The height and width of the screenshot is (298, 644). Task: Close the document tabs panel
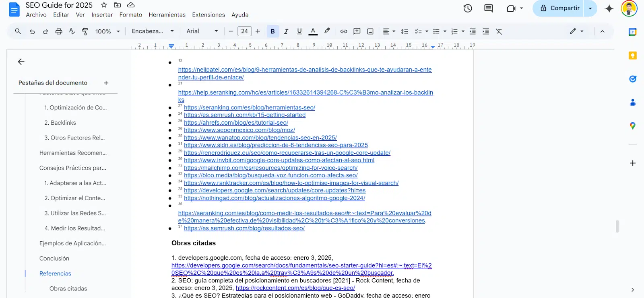21,62
